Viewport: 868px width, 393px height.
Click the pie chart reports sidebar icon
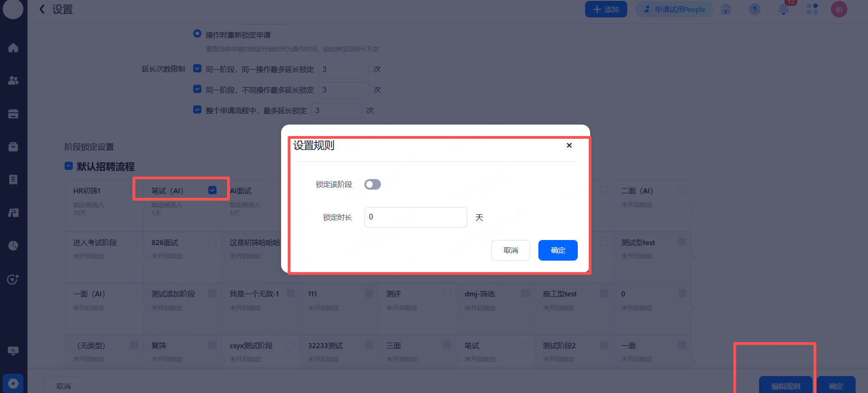click(x=13, y=246)
